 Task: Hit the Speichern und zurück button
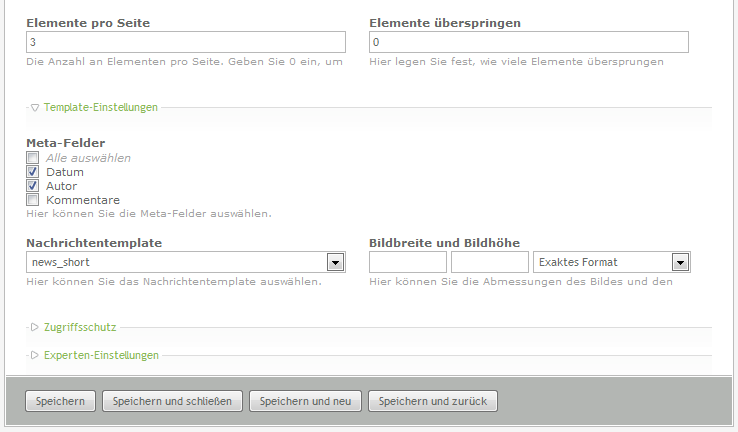[x=432, y=402]
